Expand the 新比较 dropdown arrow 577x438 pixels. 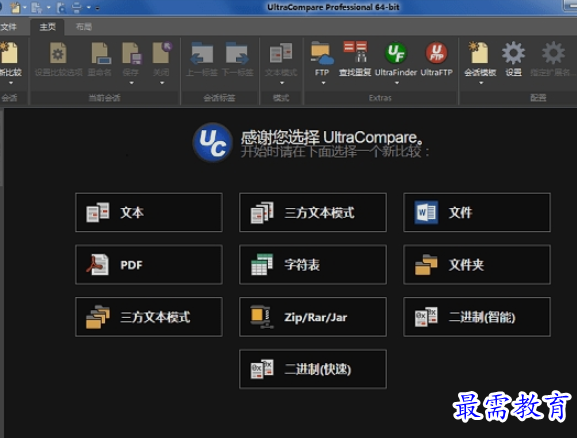(x=11, y=83)
